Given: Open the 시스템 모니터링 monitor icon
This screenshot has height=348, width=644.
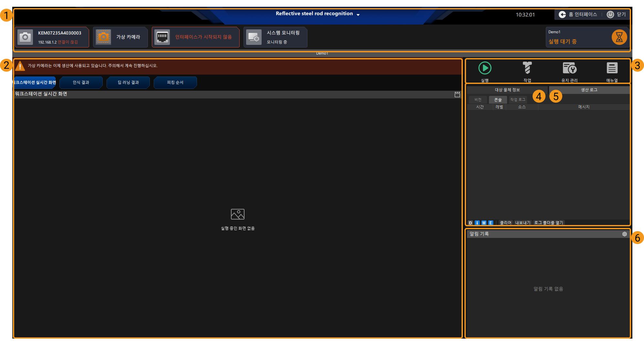Looking at the screenshot, I should coord(254,37).
